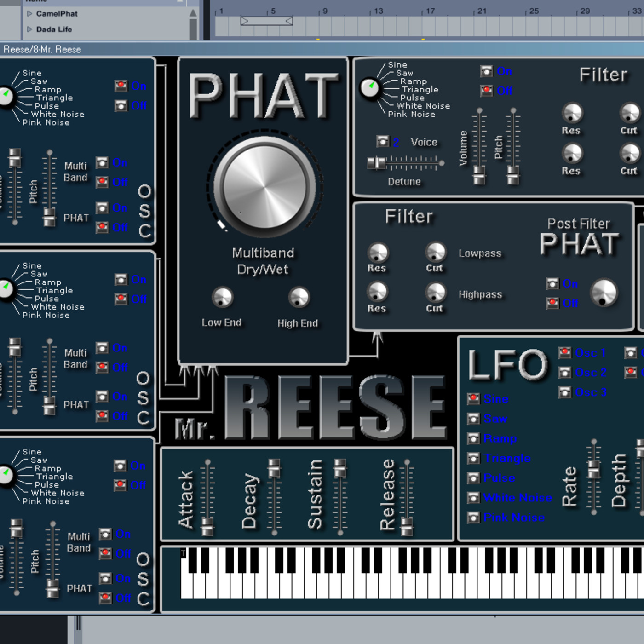The width and height of the screenshot is (644, 644).
Task: Click the High End knob
Action: (x=299, y=297)
